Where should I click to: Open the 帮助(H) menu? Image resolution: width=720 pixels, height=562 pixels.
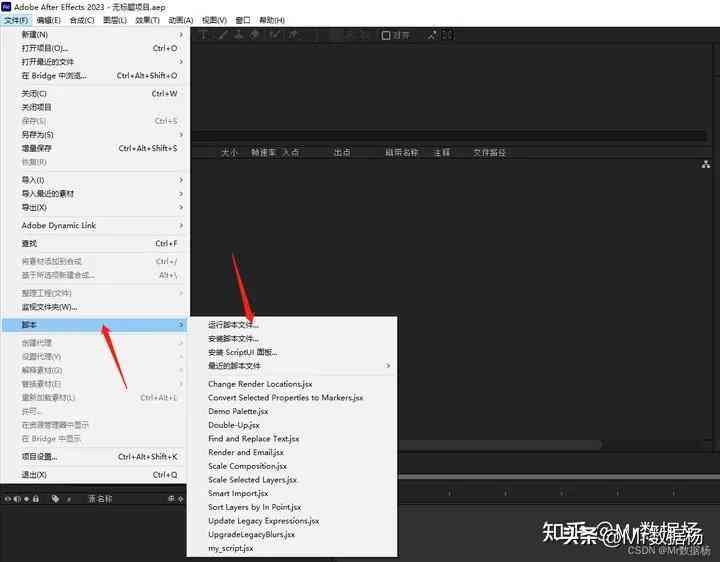coord(272,20)
